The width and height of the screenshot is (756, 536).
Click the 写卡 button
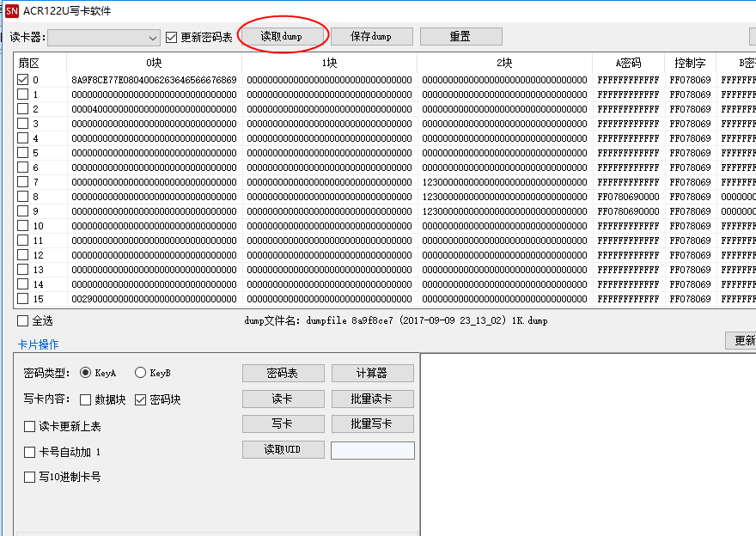tap(283, 423)
